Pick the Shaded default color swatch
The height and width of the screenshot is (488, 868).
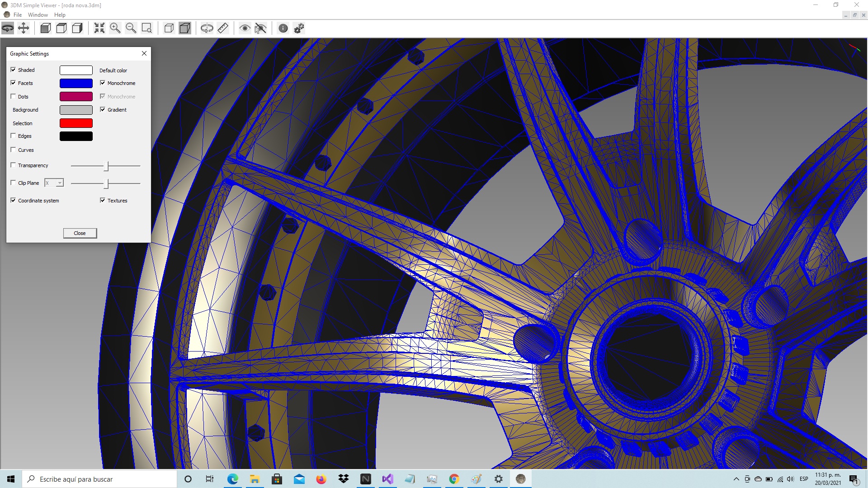76,70
